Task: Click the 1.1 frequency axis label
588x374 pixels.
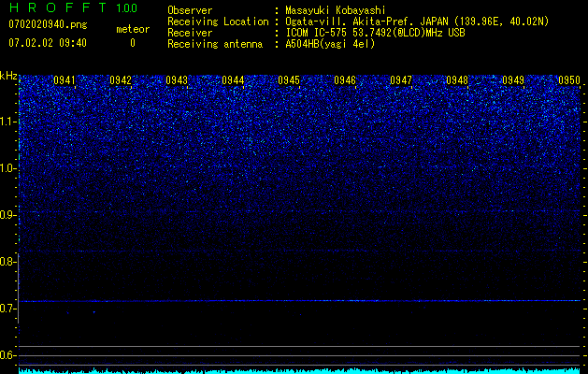Action: [8, 122]
